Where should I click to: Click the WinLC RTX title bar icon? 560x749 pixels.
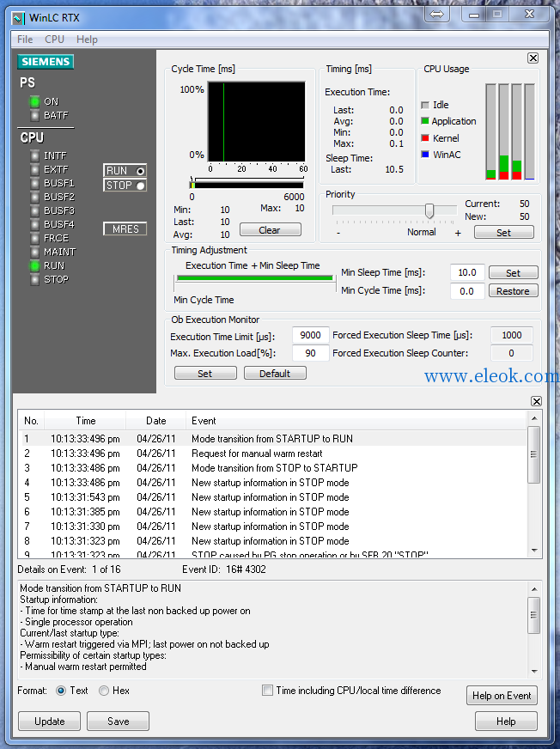(x=18, y=18)
